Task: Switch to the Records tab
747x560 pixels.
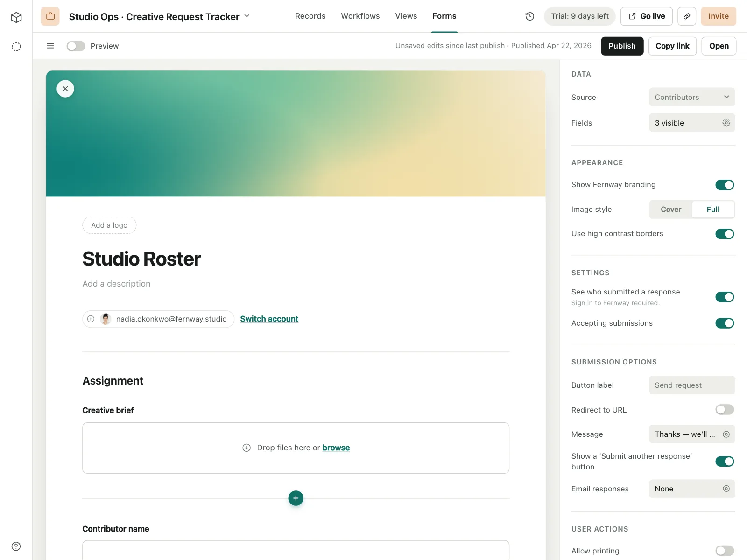Action: coord(310,16)
